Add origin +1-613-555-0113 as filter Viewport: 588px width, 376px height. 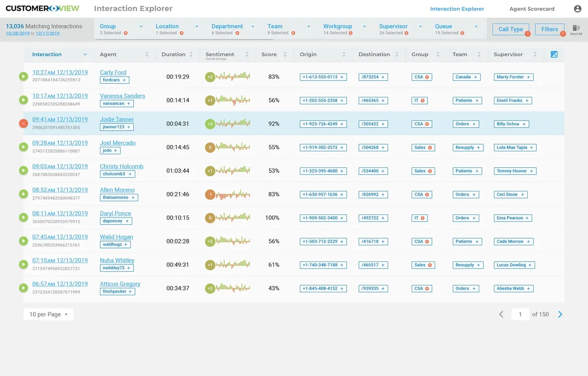[x=323, y=77]
